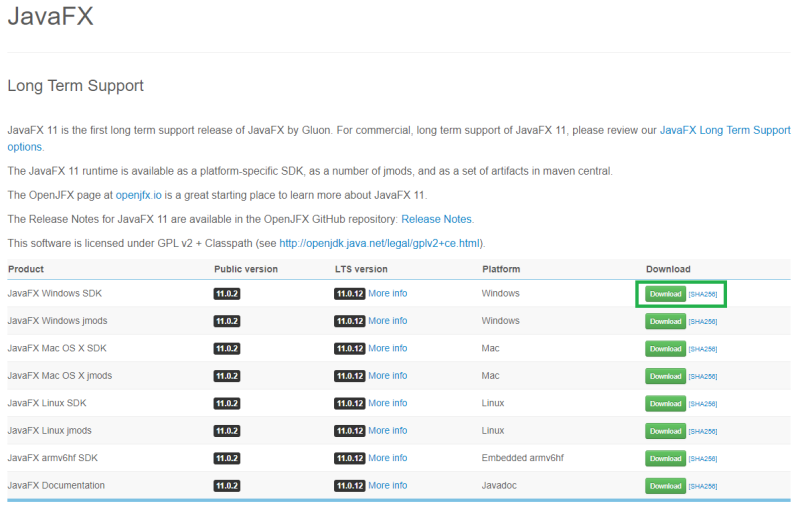The image size is (800, 522).
Task: Click the 'Javadoc' platform cell
Action: pos(499,485)
